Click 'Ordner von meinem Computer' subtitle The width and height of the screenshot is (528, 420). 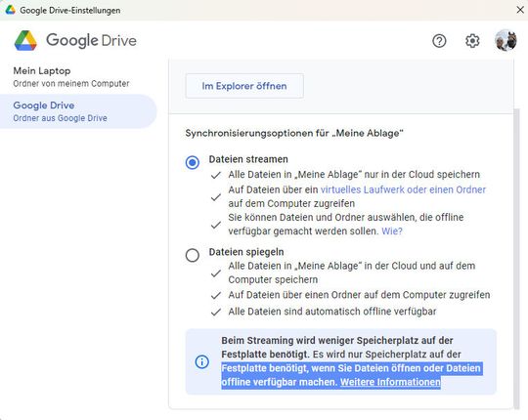71,83
